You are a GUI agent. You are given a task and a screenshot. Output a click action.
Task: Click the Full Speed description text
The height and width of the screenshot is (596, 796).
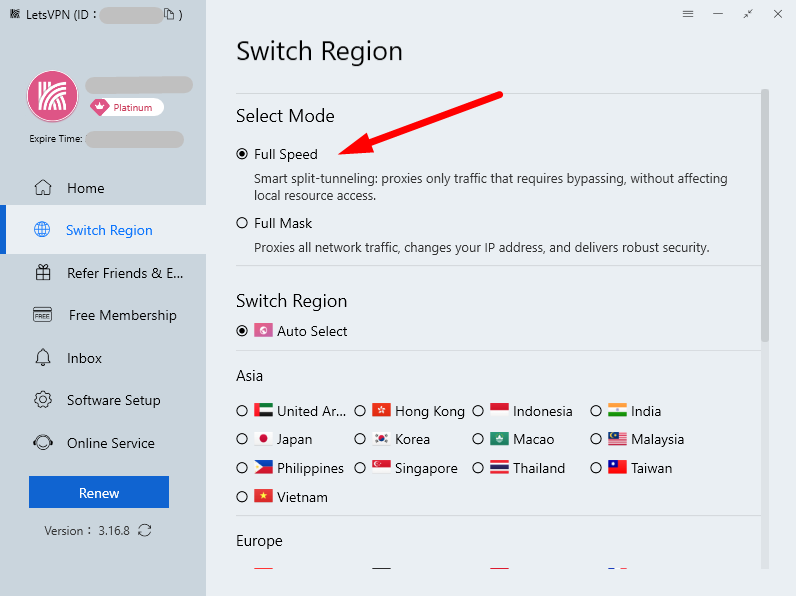coord(490,187)
